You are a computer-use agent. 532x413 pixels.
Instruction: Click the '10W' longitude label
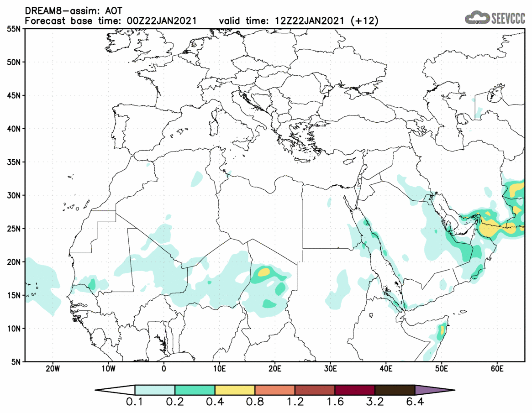point(108,369)
